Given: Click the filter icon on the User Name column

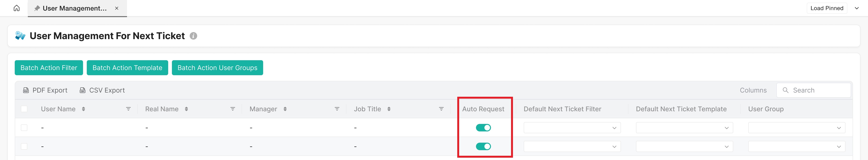Looking at the screenshot, I should point(128,109).
